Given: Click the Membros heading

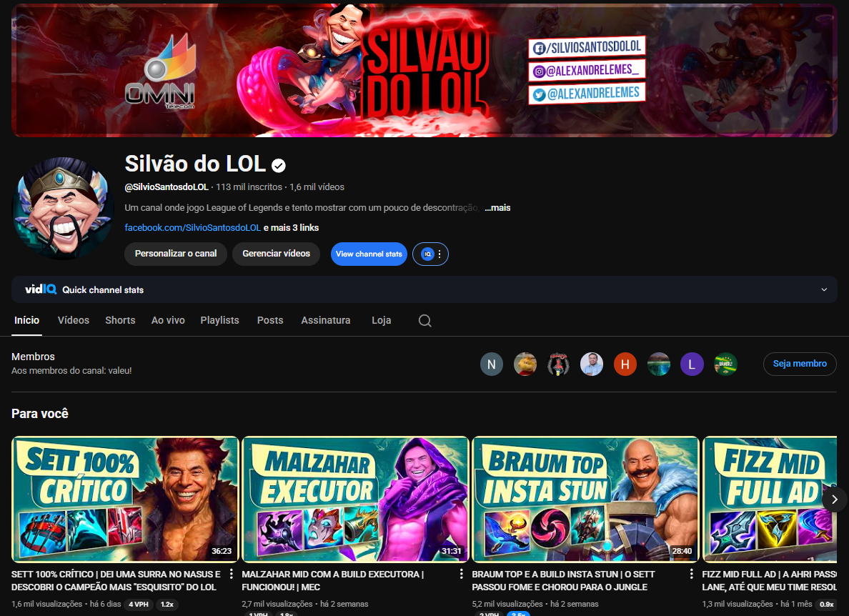Looking at the screenshot, I should (33, 357).
